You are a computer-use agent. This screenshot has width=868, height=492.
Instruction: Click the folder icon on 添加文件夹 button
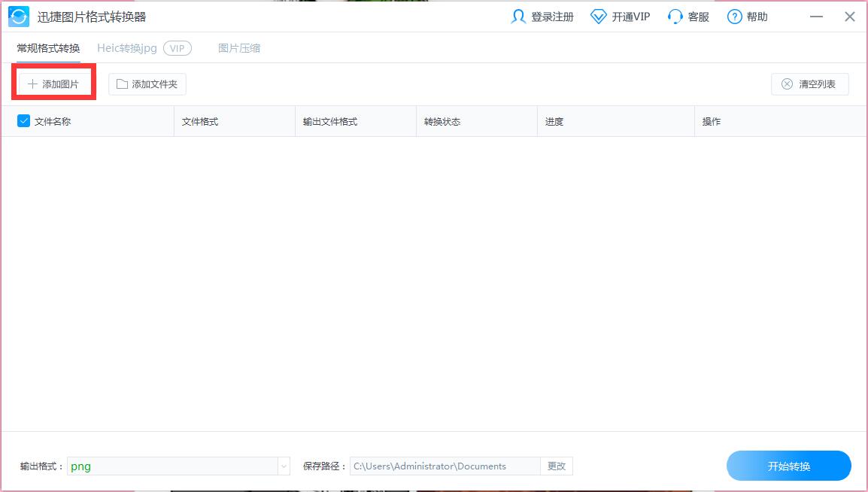click(120, 84)
